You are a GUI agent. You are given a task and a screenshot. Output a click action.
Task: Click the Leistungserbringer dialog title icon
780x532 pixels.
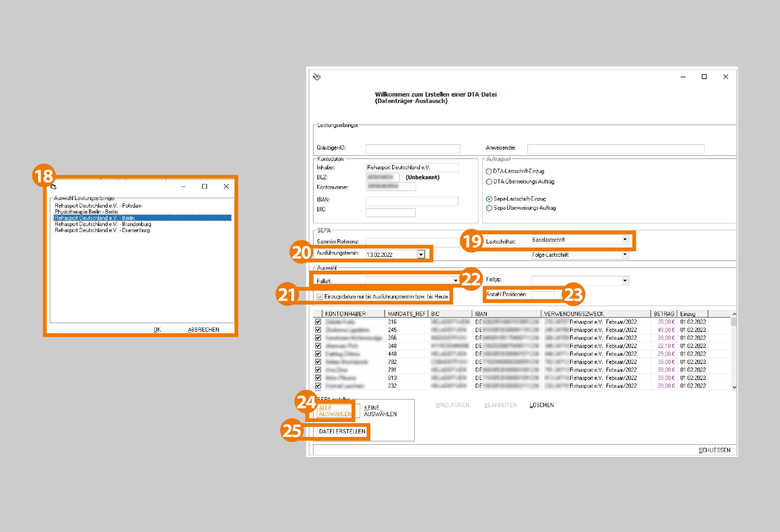point(54,186)
